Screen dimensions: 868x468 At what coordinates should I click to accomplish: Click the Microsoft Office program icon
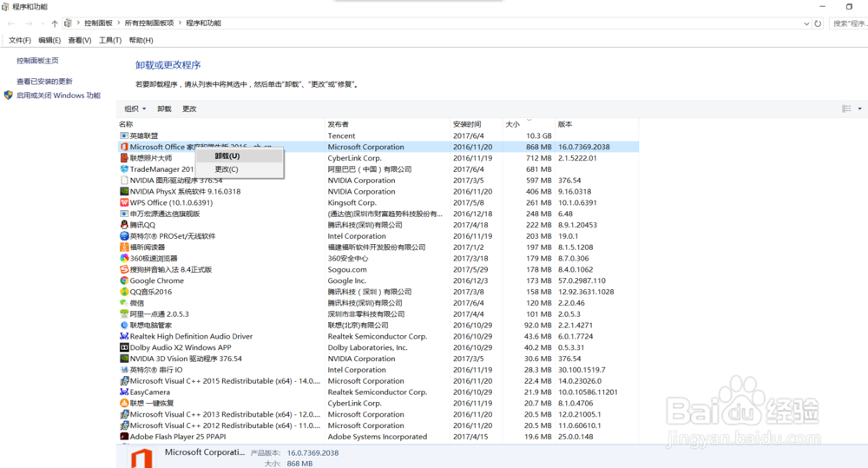pos(124,147)
